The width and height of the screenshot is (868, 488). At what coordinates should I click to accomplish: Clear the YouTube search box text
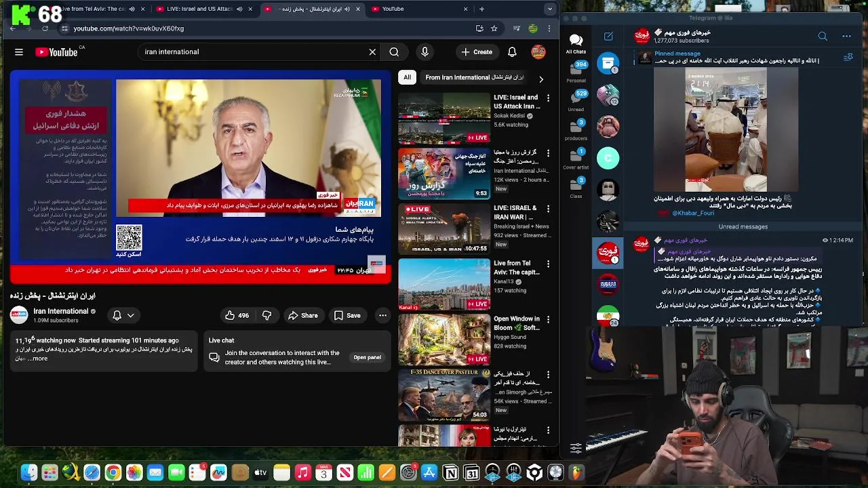coord(372,52)
